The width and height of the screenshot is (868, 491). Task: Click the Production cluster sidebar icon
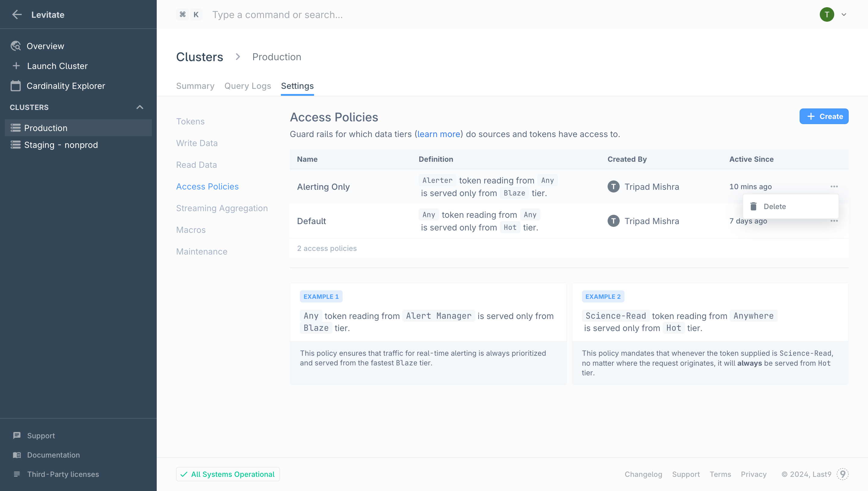15,127
